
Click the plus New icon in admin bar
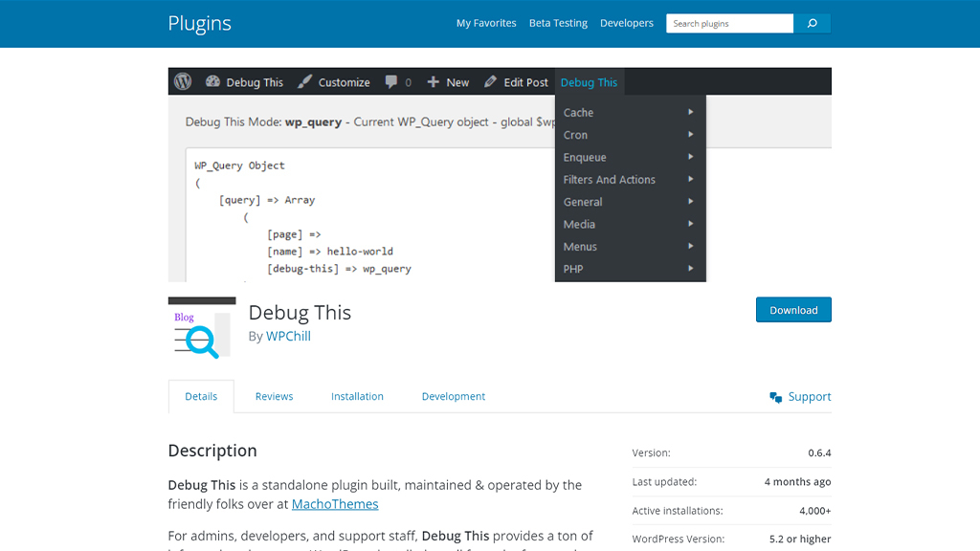point(434,82)
